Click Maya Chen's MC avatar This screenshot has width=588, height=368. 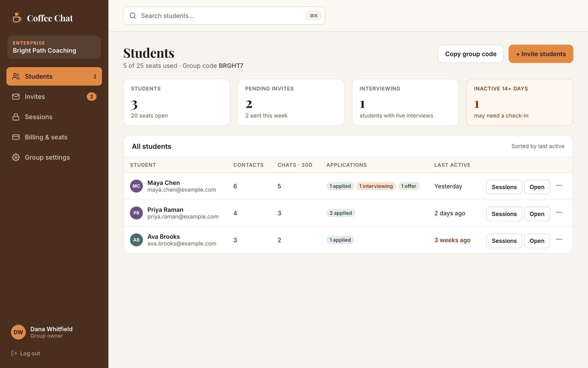(136, 186)
